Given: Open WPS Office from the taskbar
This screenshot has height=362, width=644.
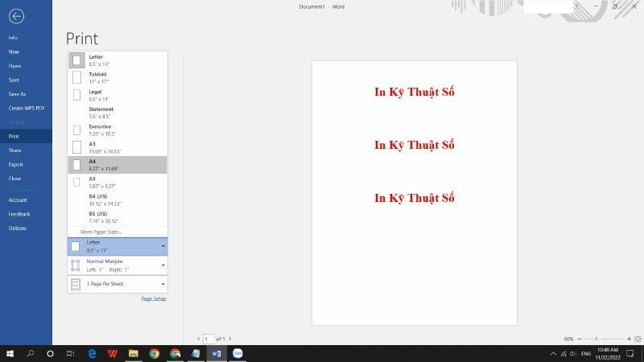Looking at the screenshot, I should point(112,353).
